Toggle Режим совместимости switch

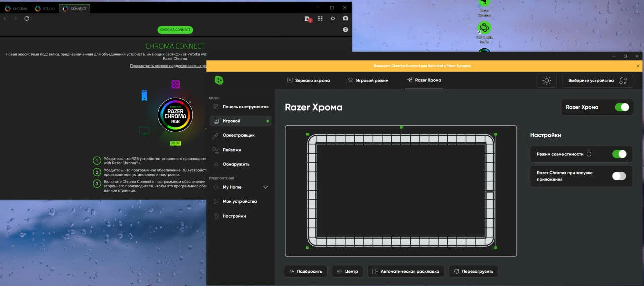click(619, 154)
